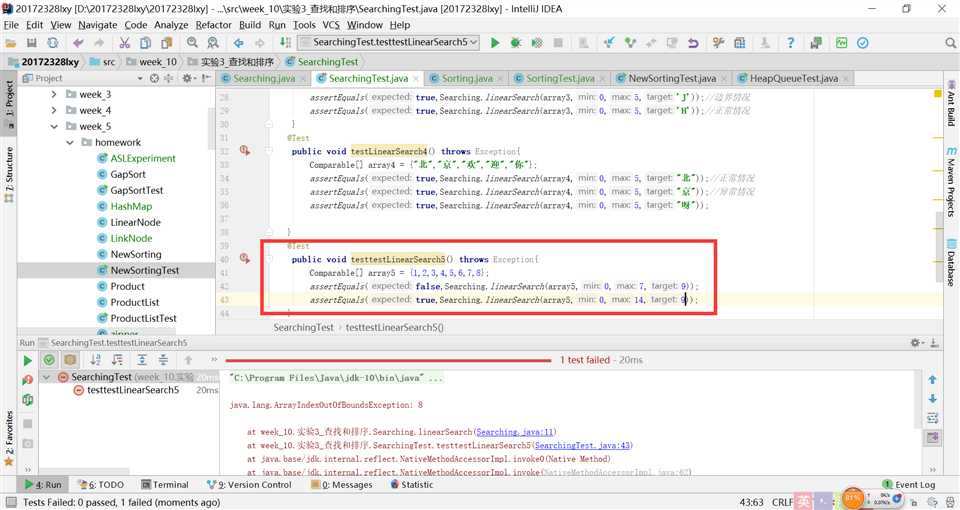The image size is (960, 510).
Task: Build project with the green down-arrow icon
Action: click(x=285, y=42)
